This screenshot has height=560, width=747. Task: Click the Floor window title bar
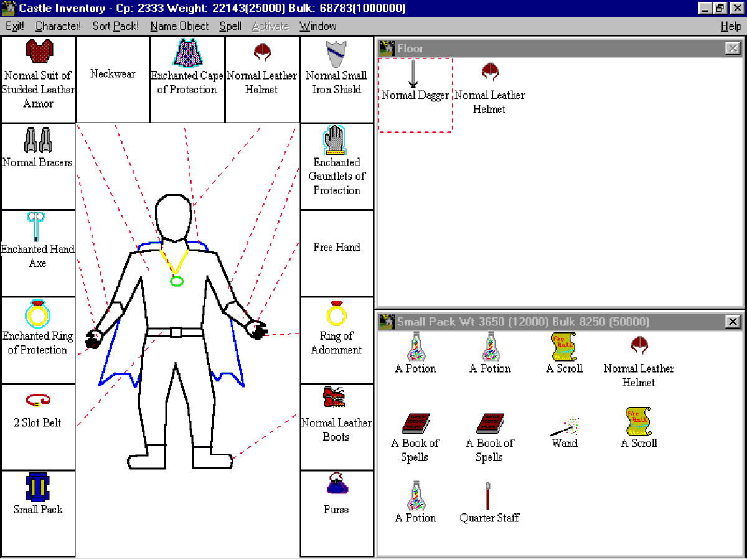pyautogui.click(x=560, y=49)
